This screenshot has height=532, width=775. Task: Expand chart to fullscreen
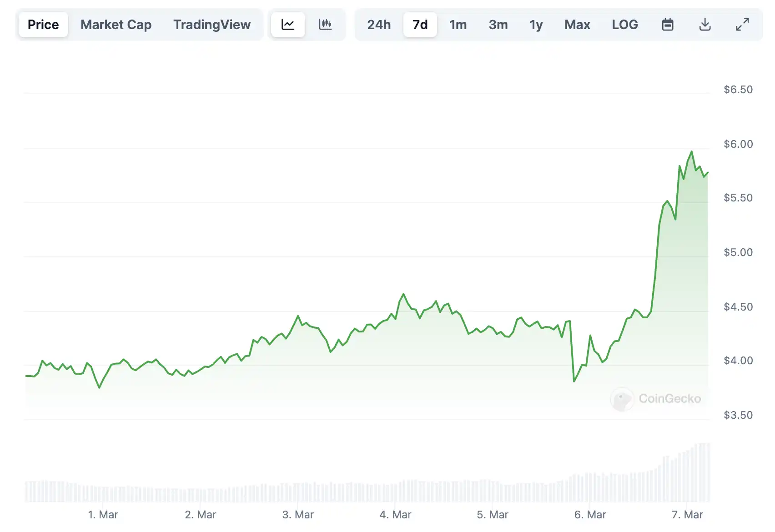tap(742, 25)
